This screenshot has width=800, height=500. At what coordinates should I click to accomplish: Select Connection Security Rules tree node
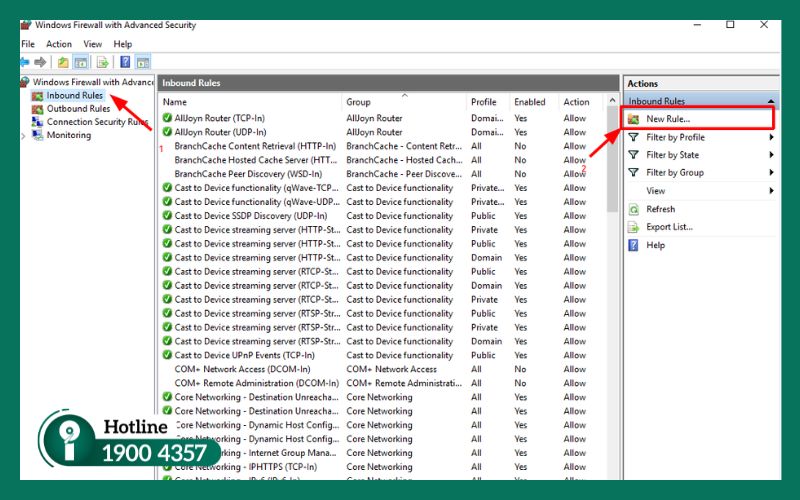[x=97, y=122]
